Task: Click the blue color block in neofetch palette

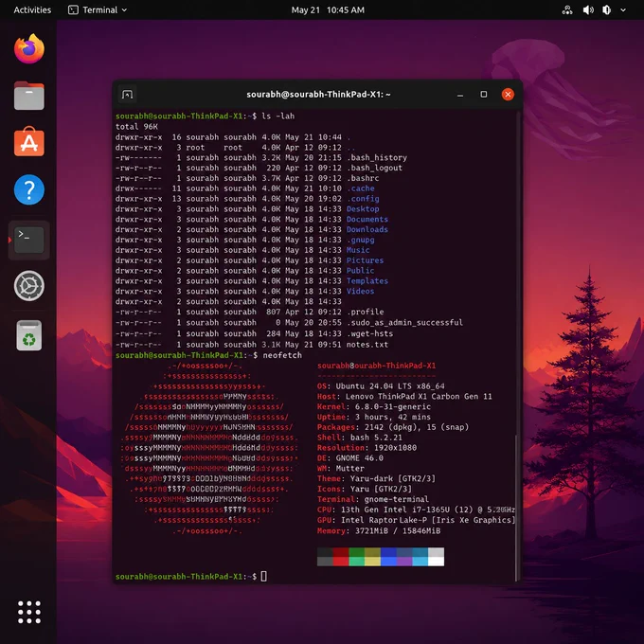Action: [x=388, y=557]
